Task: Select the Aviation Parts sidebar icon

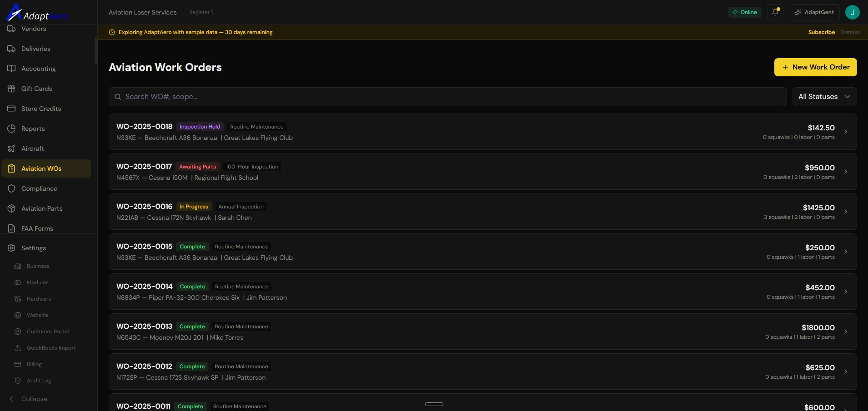Action: pos(12,208)
